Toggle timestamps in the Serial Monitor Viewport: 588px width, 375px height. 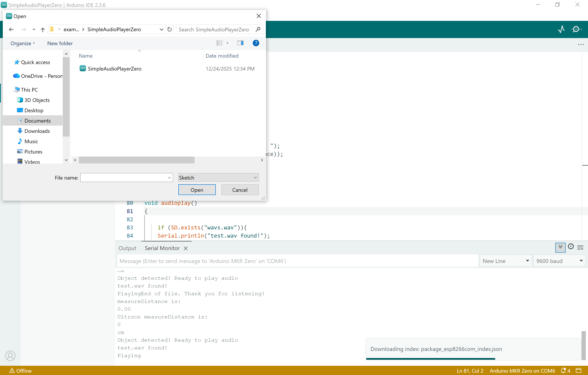(x=571, y=247)
